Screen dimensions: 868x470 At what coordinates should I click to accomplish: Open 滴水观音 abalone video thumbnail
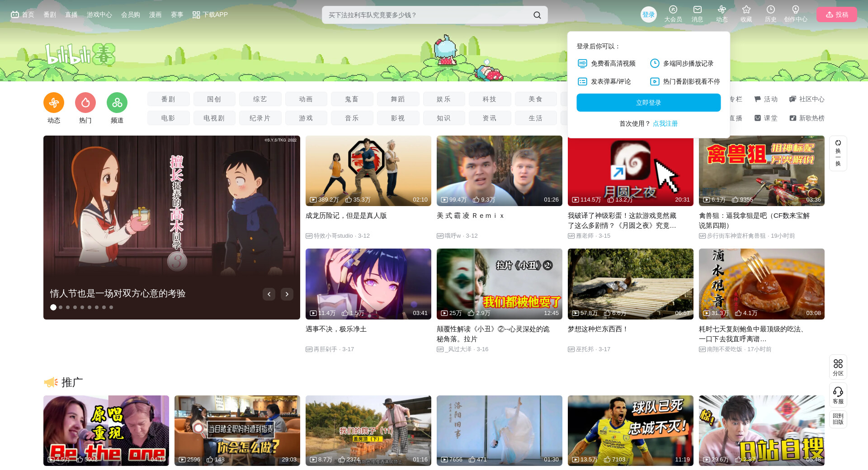pyautogui.click(x=762, y=284)
